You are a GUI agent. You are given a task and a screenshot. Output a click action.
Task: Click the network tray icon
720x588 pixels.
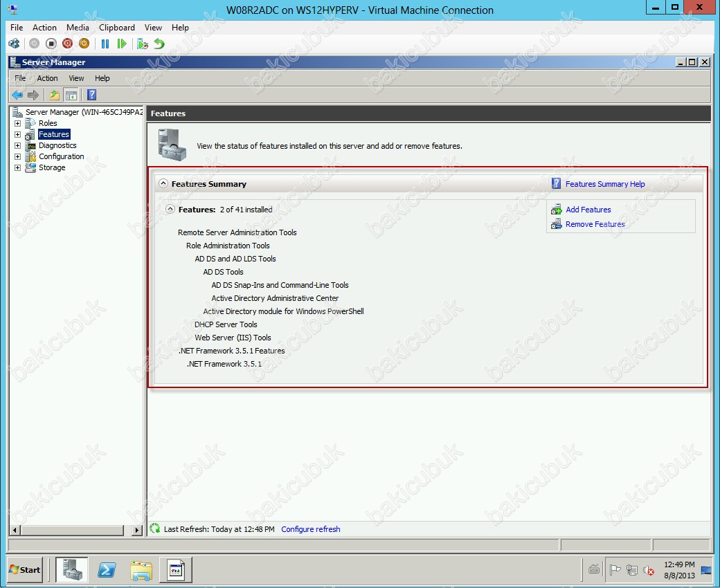[632, 570]
